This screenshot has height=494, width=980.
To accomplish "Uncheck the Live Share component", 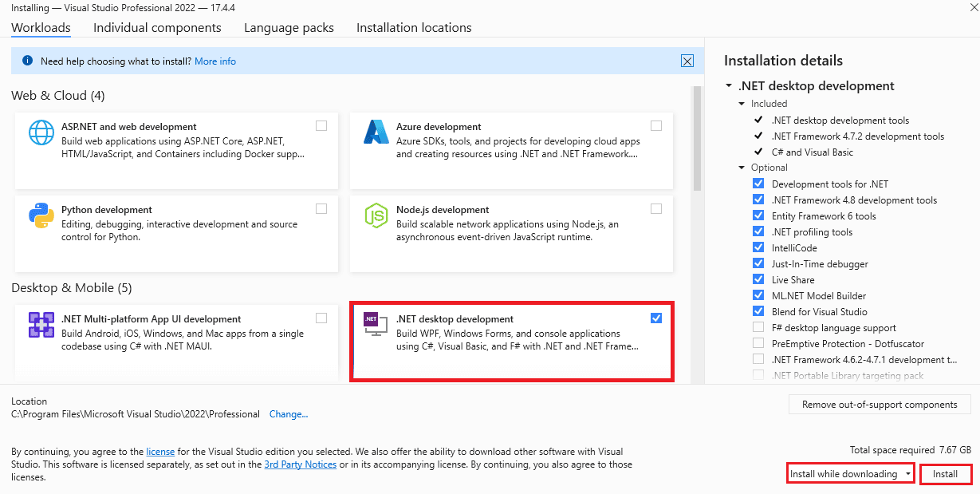I will click(758, 279).
